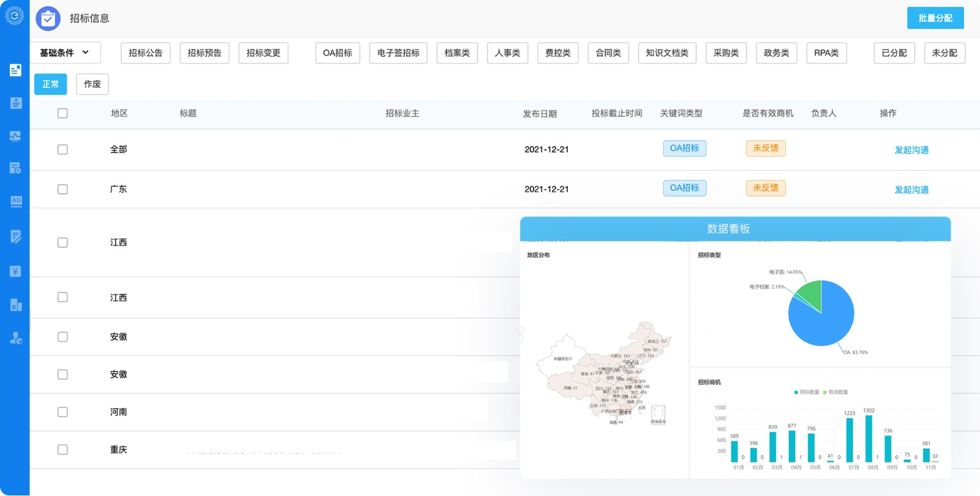The image size is (980, 496).
Task: Click the 标题 column header
Action: pos(188,113)
